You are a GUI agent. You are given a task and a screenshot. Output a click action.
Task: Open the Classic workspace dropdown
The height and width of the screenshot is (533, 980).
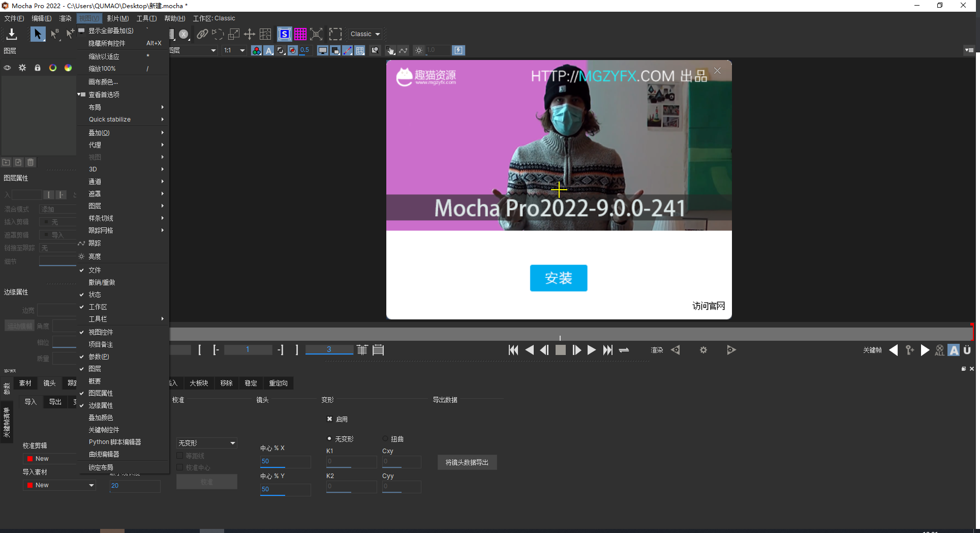point(365,34)
